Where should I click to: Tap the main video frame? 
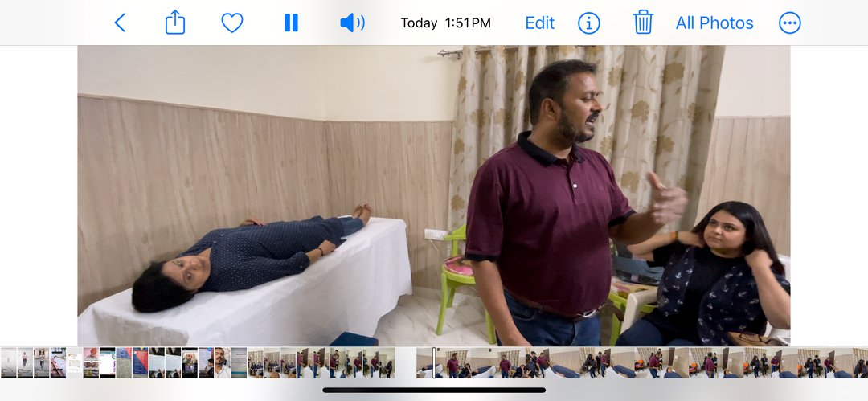pyautogui.click(x=434, y=195)
